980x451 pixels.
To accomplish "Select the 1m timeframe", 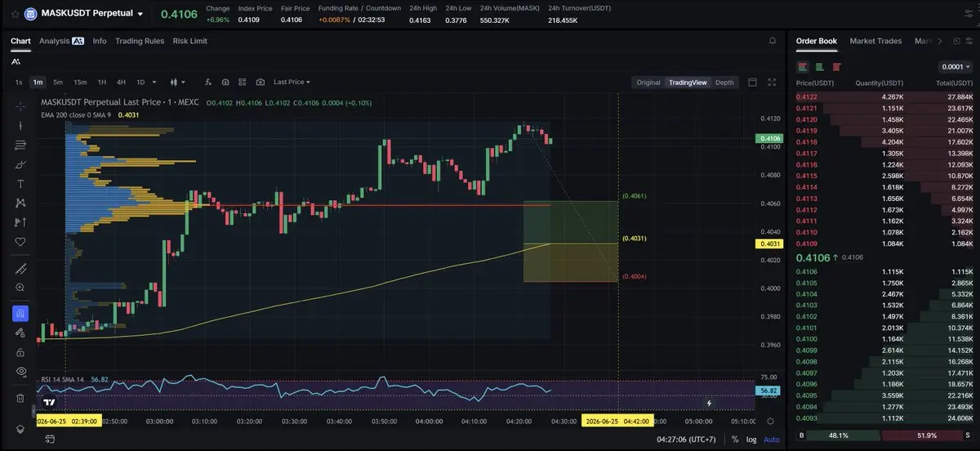I will (x=38, y=82).
